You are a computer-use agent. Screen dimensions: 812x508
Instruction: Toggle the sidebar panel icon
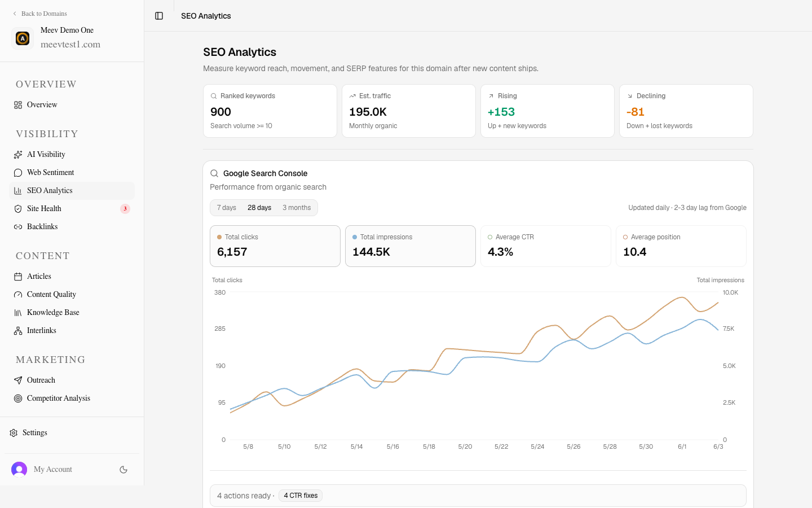point(159,16)
